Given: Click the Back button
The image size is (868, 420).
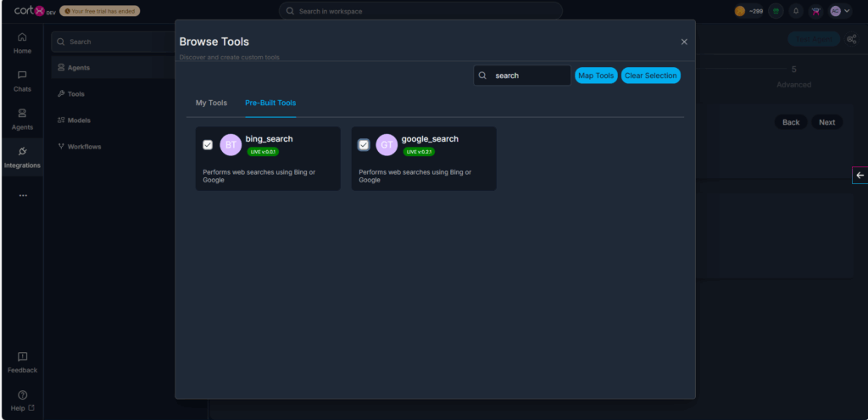Looking at the screenshot, I should (791, 122).
